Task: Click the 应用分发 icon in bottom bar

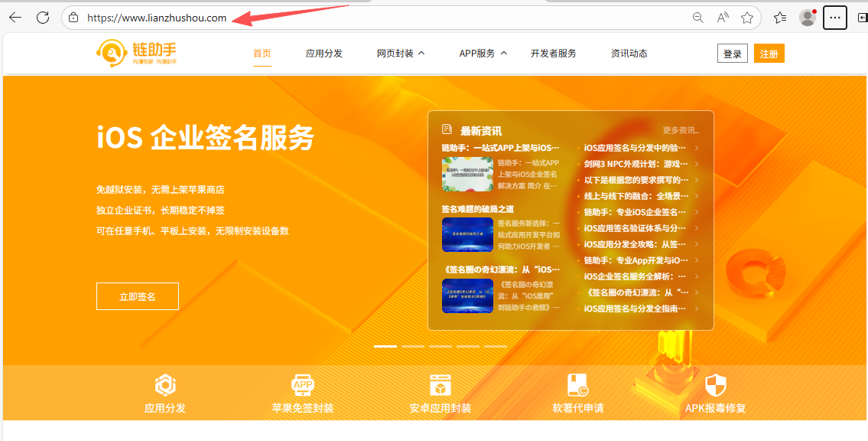Action: click(165, 384)
